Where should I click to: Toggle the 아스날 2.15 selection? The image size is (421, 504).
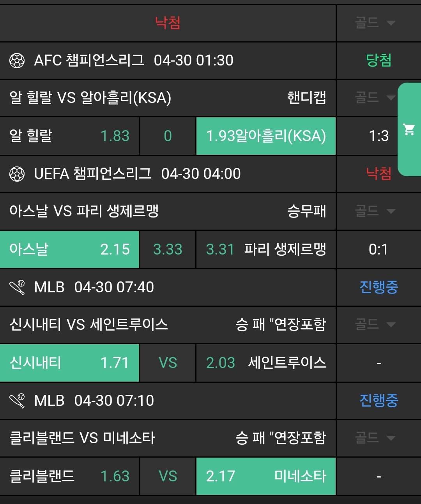[69, 249]
